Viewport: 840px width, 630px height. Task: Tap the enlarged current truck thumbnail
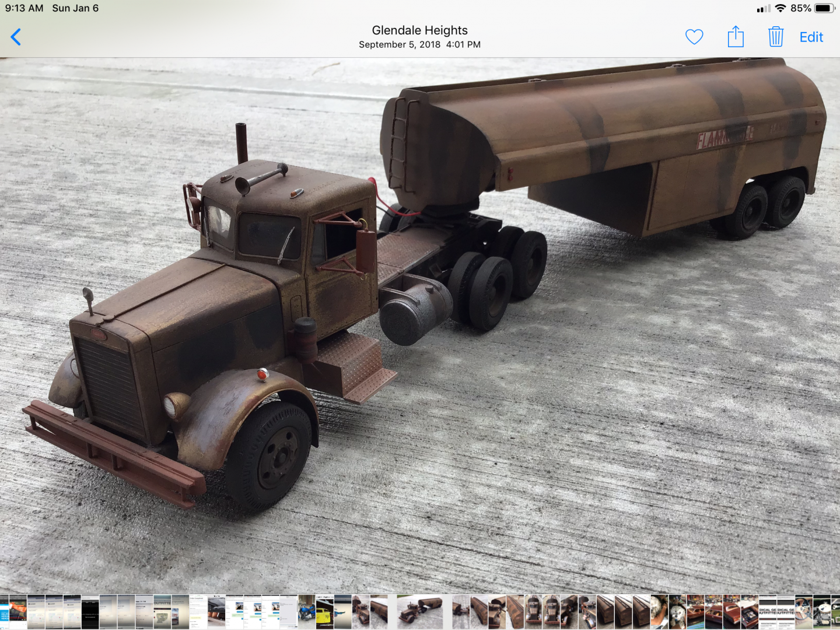(420, 612)
